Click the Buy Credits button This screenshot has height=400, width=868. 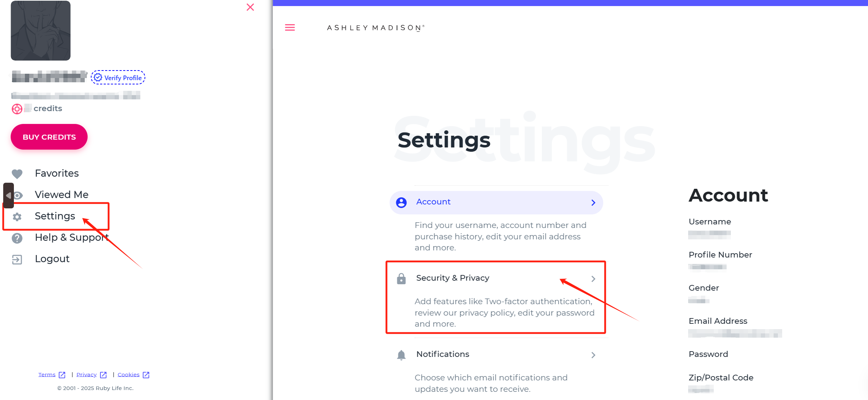(49, 137)
